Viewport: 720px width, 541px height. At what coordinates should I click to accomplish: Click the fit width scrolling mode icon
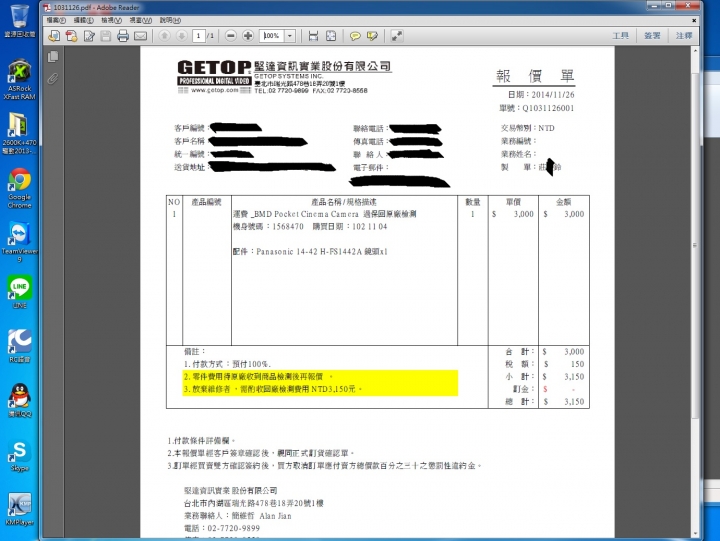pos(313,36)
